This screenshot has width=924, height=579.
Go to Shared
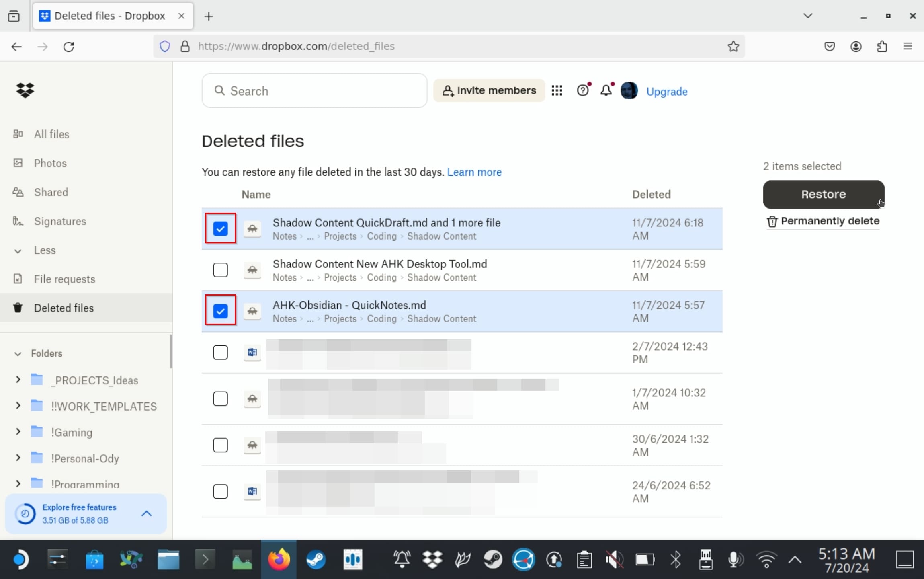pos(51,192)
